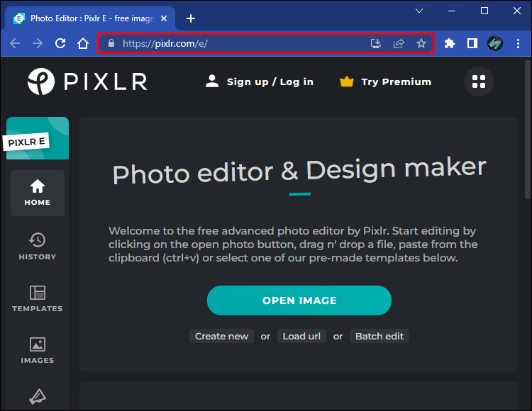Click the Create new button
The image size is (532, 411).
coord(221,336)
